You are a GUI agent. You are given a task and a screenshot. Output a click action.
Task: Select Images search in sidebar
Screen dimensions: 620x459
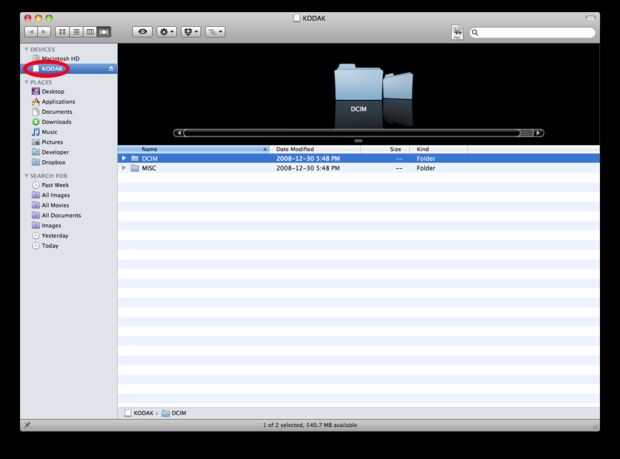[x=47, y=226]
